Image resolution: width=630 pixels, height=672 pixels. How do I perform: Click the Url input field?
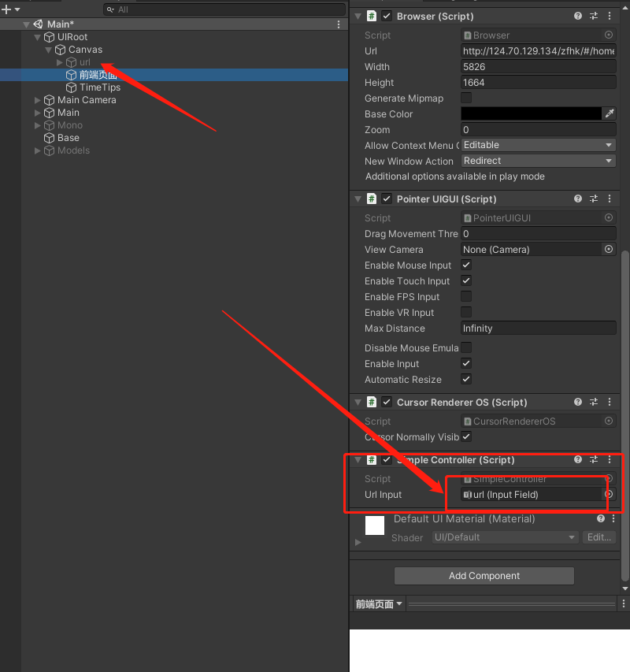539,50
